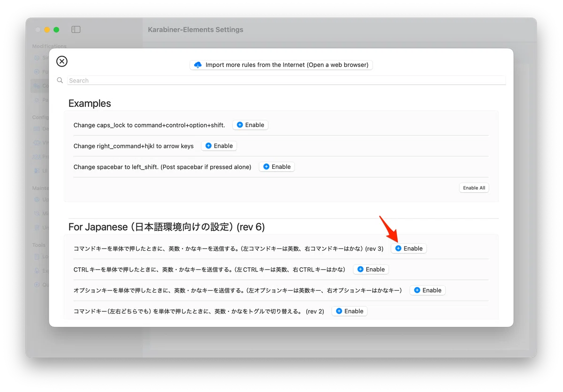The image size is (563, 392).
Task: Click the For Japanese (日本語環境向けの設定) heading
Action: pos(167,227)
